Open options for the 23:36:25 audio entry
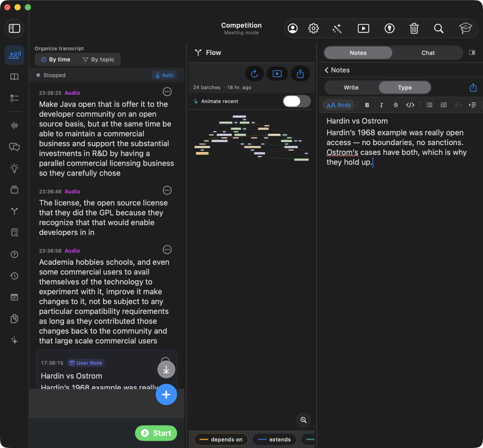 (167, 92)
